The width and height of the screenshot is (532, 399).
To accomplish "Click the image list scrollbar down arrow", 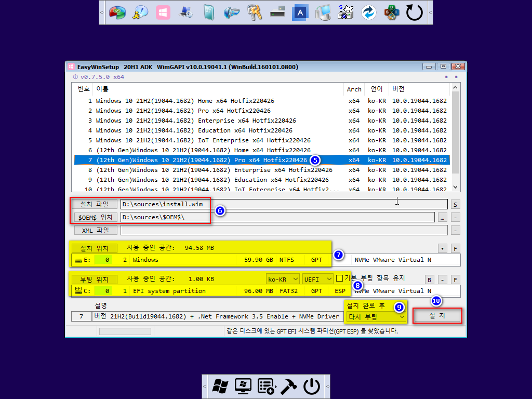I will point(455,187).
